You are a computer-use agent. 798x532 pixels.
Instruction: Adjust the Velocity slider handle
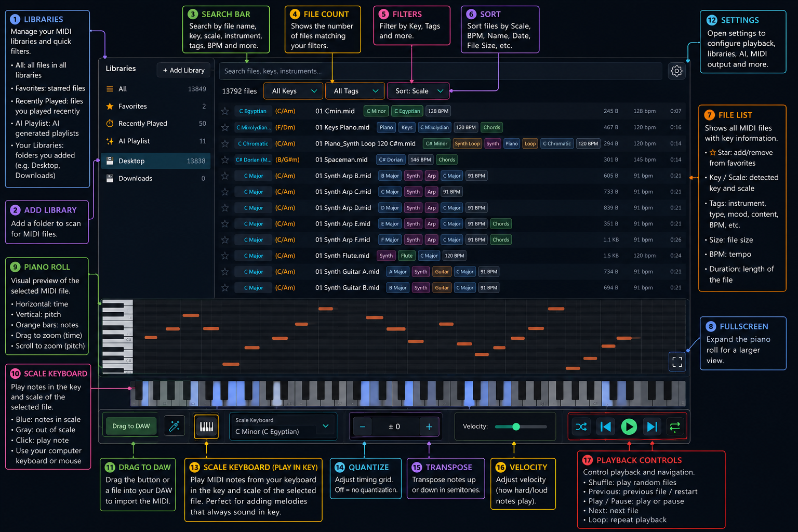pos(516,427)
